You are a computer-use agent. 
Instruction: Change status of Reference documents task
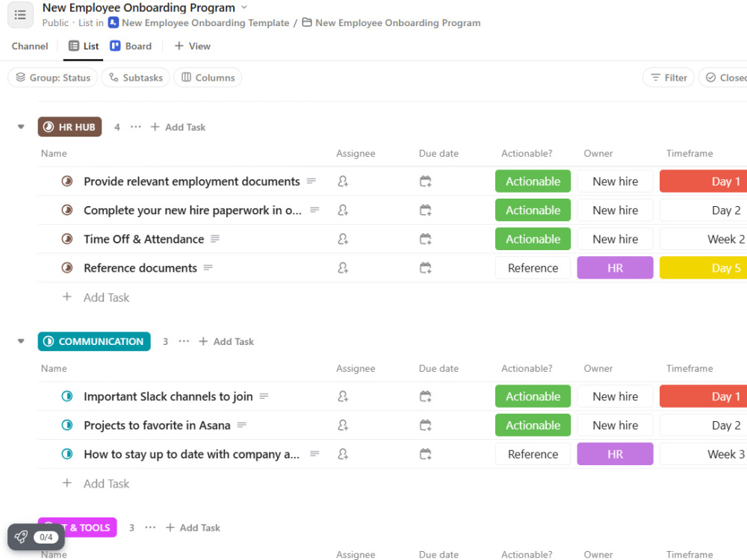pyautogui.click(x=67, y=268)
